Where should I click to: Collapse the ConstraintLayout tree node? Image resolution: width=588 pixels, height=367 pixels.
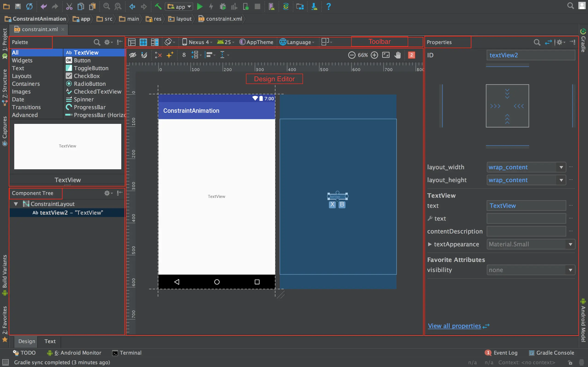point(16,204)
